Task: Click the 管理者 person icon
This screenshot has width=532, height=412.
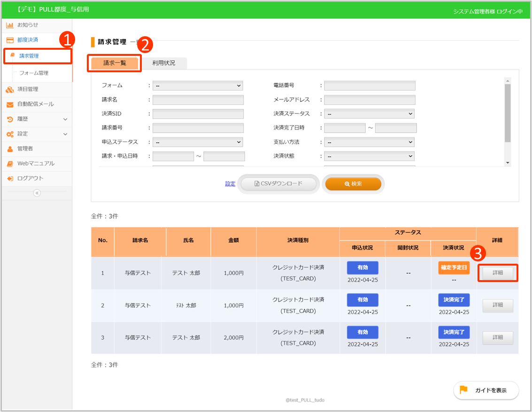Action: pos(10,149)
